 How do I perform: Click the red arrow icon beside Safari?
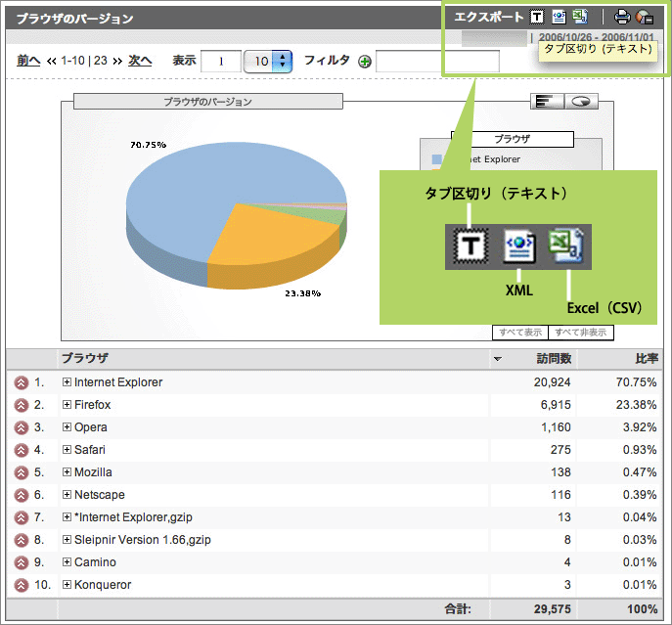pyautogui.click(x=22, y=450)
